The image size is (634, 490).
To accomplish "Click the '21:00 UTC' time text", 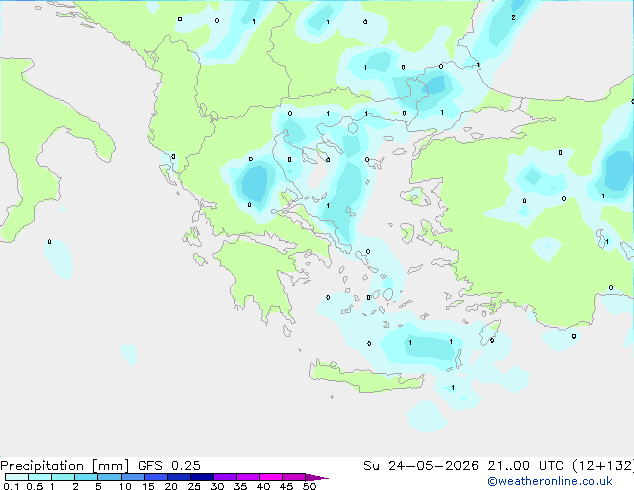I will tap(525, 466).
